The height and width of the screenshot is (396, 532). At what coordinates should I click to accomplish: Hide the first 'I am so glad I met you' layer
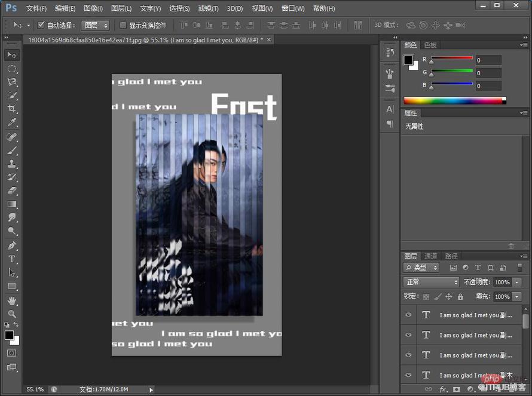click(408, 315)
